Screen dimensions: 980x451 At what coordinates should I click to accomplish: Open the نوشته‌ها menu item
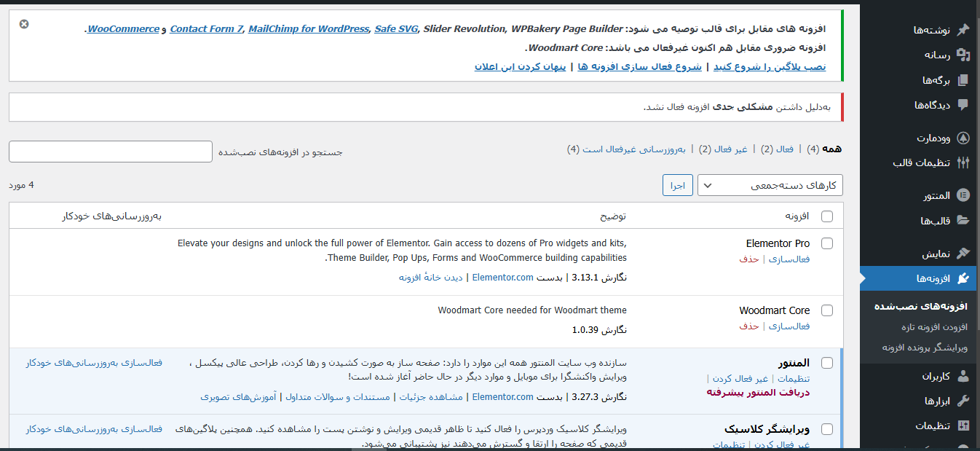[920, 30]
